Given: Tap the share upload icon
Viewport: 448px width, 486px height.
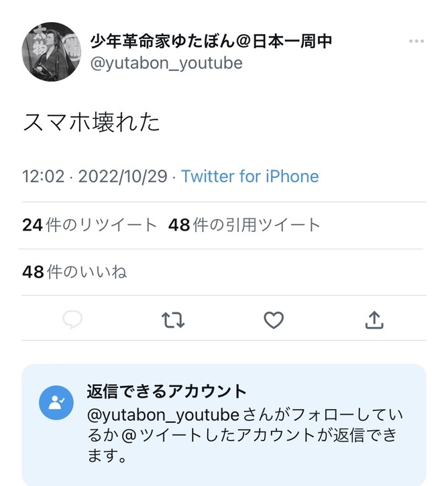Looking at the screenshot, I should [x=374, y=320].
